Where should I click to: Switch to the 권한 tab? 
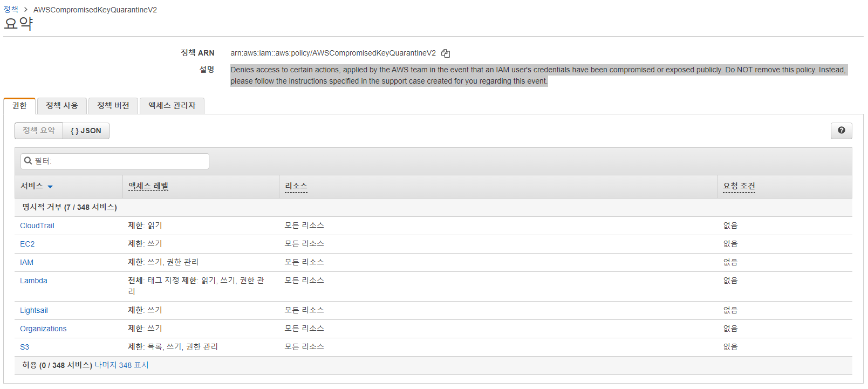pyautogui.click(x=19, y=106)
